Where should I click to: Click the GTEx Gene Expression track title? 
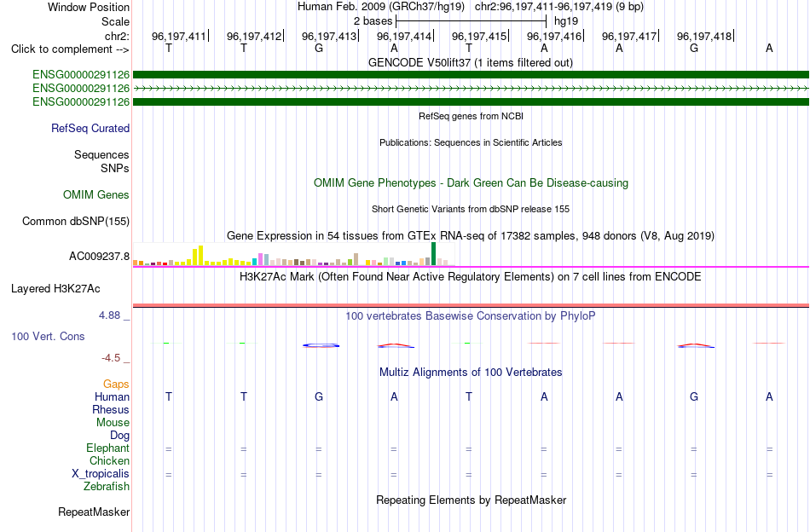coord(471,236)
